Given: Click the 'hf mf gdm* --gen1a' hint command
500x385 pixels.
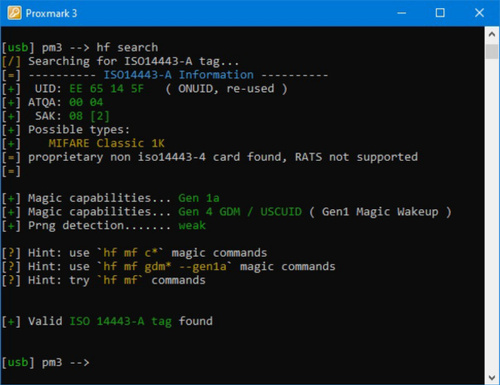Looking at the screenshot, I should coord(165,266).
